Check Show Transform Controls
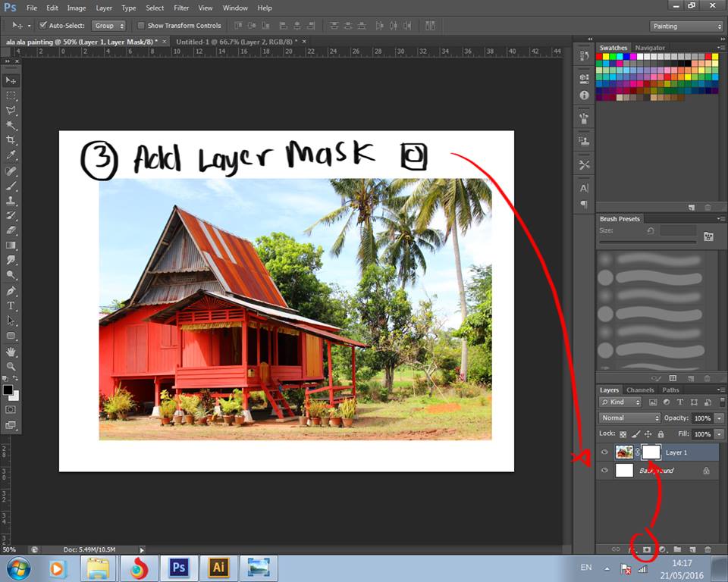 (x=141, y=26)
